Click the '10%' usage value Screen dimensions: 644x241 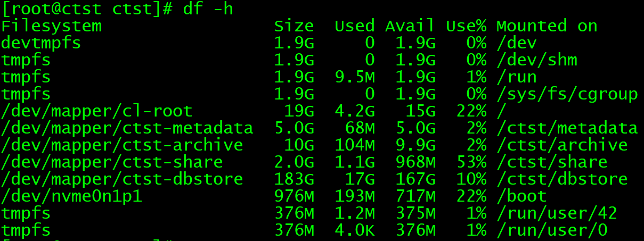tap(472, 179)
